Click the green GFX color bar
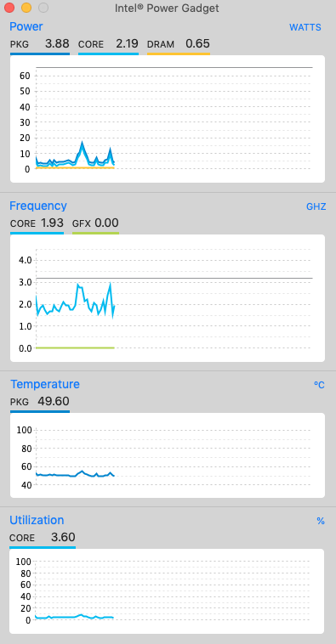This screenshot has width=336, height=644. (95, 233)
